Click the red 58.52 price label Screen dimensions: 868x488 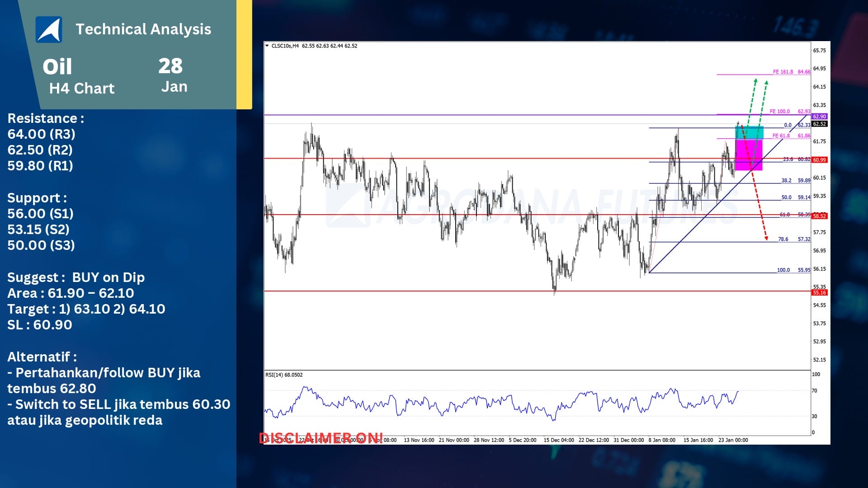point(819,216)
